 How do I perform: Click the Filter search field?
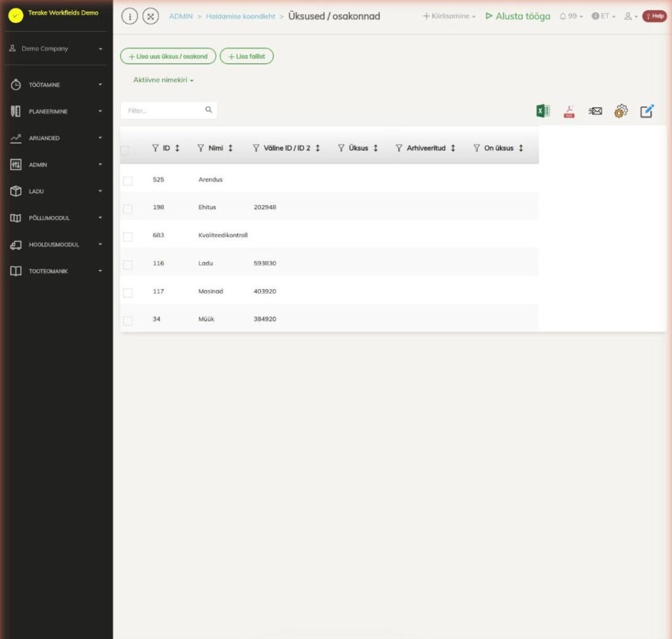click(169, 110)
